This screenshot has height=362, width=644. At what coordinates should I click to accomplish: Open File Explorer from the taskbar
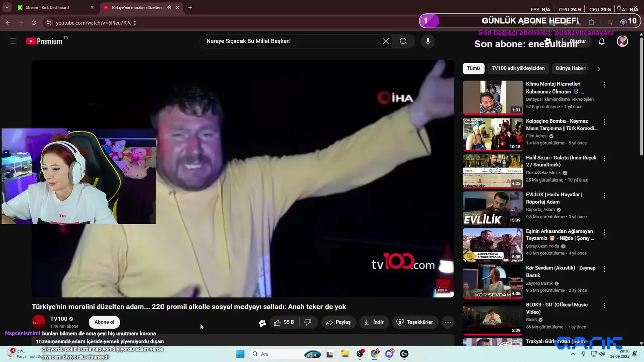pos(345,354)
